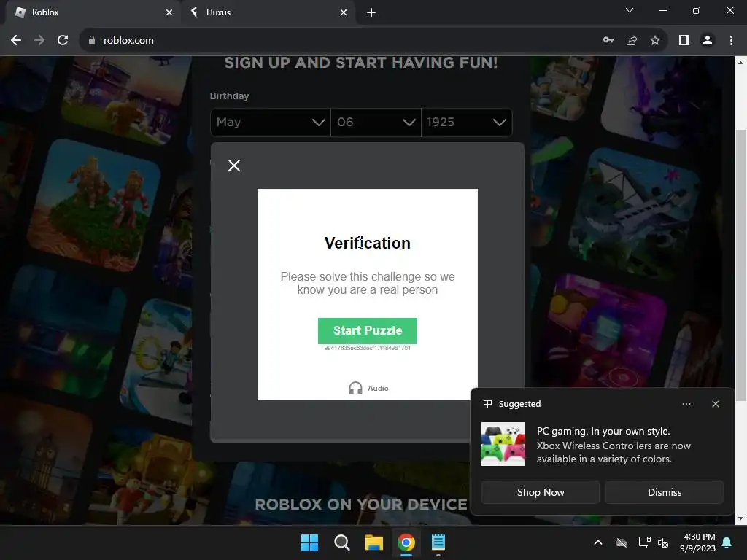Open the clock showing 4:30 PM
The image size is (747, 560).
[697, 542]
